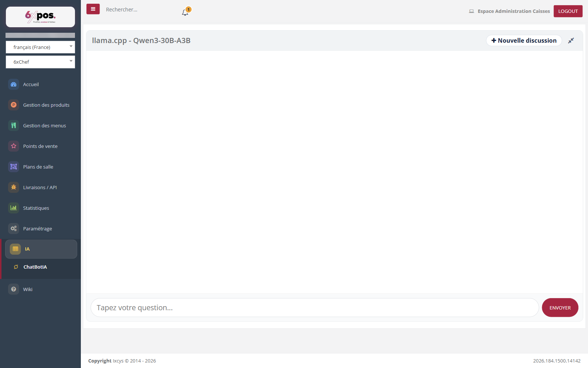This screenshot has width=588, height=368.
Task: Open Gestion des menus section
Action: (40, 125)
